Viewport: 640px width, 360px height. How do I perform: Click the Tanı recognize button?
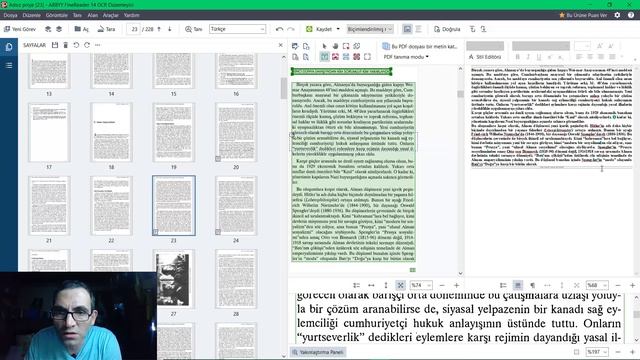(193, 29)
